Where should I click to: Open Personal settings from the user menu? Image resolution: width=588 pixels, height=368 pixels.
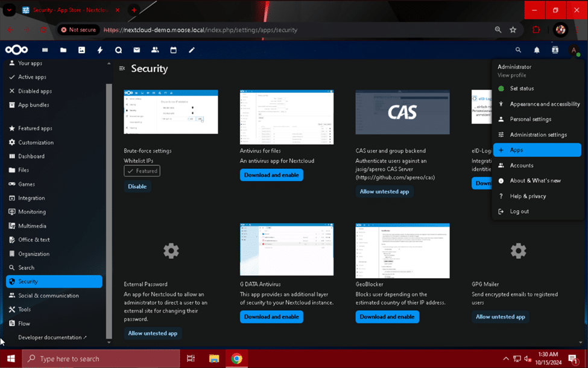[x=537, y=119]
